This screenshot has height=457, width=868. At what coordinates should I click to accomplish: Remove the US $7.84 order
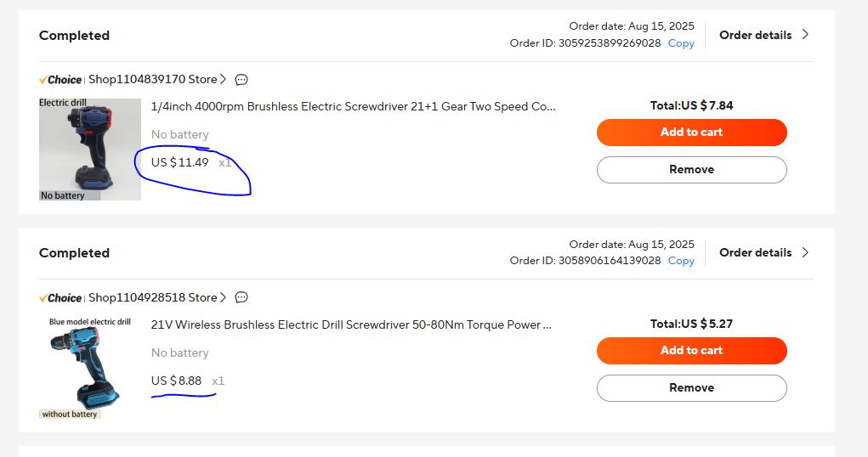tap(691, 170)
